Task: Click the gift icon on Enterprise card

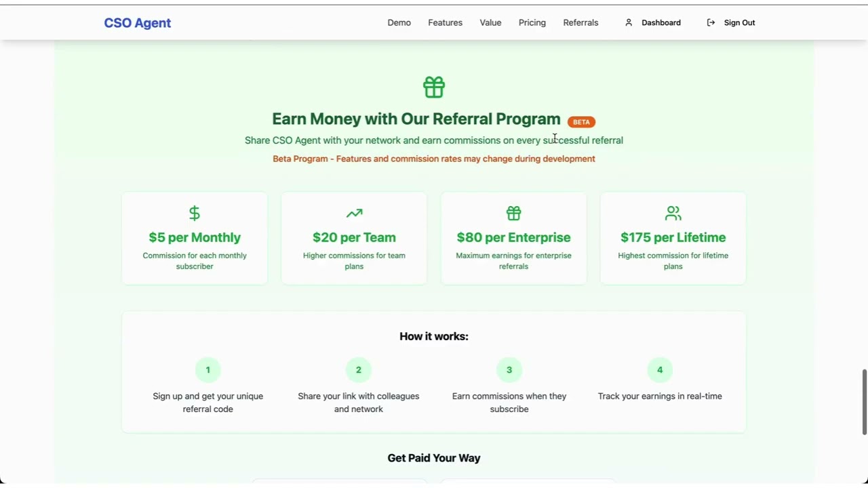Action: point(513,213)
